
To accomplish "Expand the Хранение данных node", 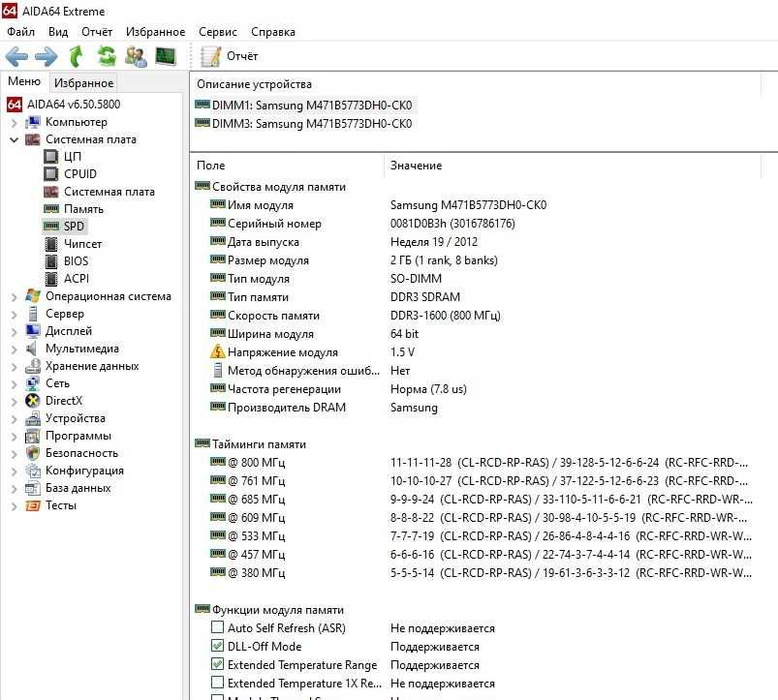I will (14, 367).
